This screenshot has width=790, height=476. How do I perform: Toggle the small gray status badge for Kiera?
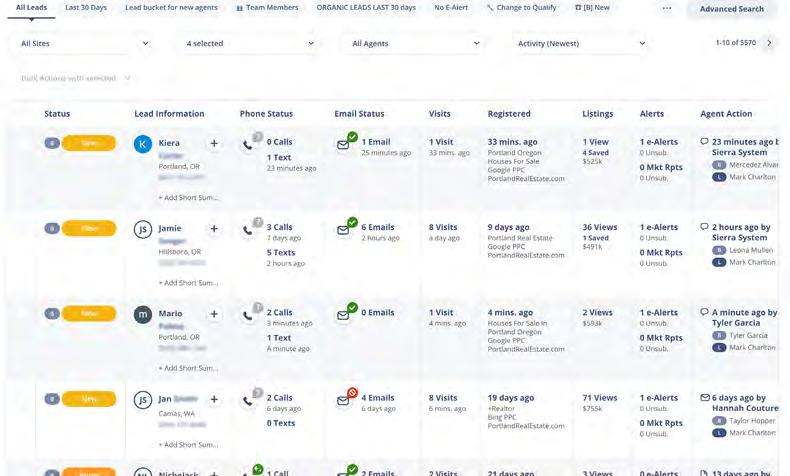coord(52,144)
